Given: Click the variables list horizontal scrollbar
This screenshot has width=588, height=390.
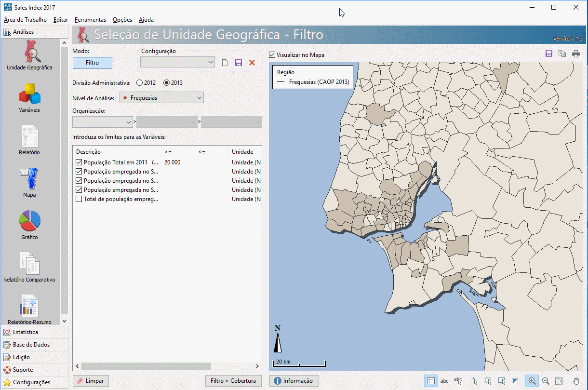Looking at the screenshot, I should (x=145, y=366).
